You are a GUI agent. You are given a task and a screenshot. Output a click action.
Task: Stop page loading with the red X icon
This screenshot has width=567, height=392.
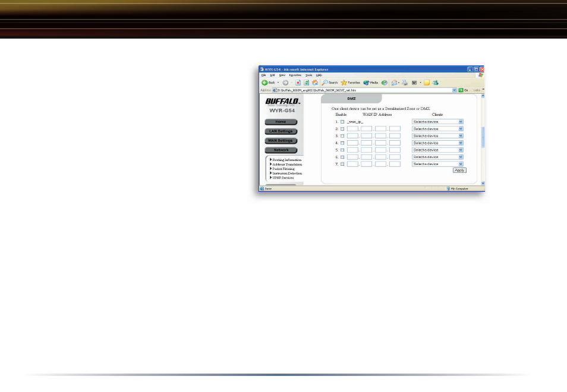pyautogui.click(x=298, y=83)
